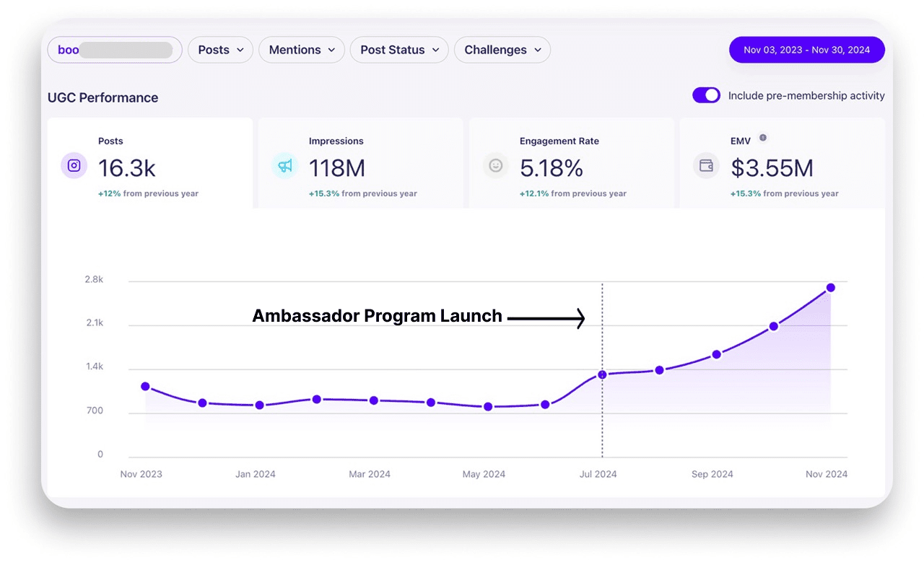924x562 pixels.
Task: Select the UGC Performance section header
Action: pos(103,97)
